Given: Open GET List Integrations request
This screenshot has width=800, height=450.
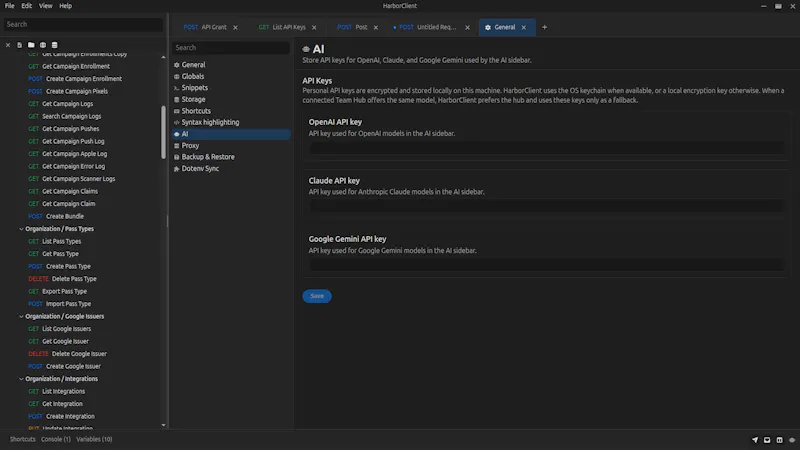Looking at the screenshot, I should [56, 392].
